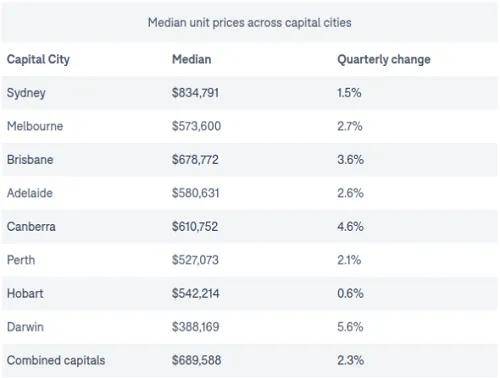This screenshot has height=378, width=500.
Task: Select the Brisbane row label
Action: 30,159
